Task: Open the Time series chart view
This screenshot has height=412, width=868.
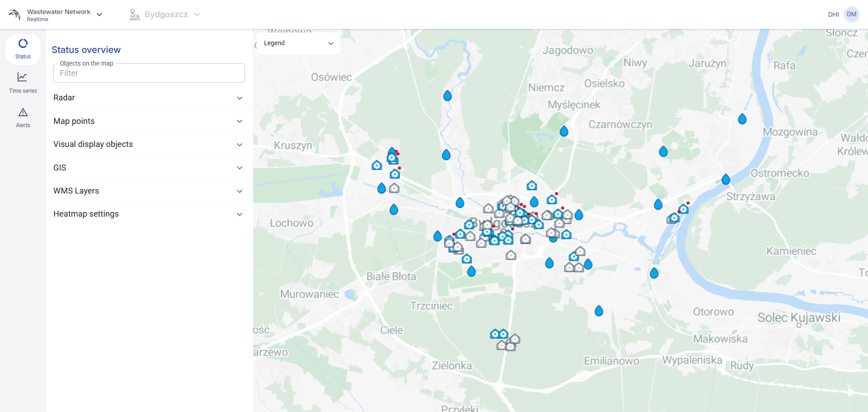Action: (23, 84)
